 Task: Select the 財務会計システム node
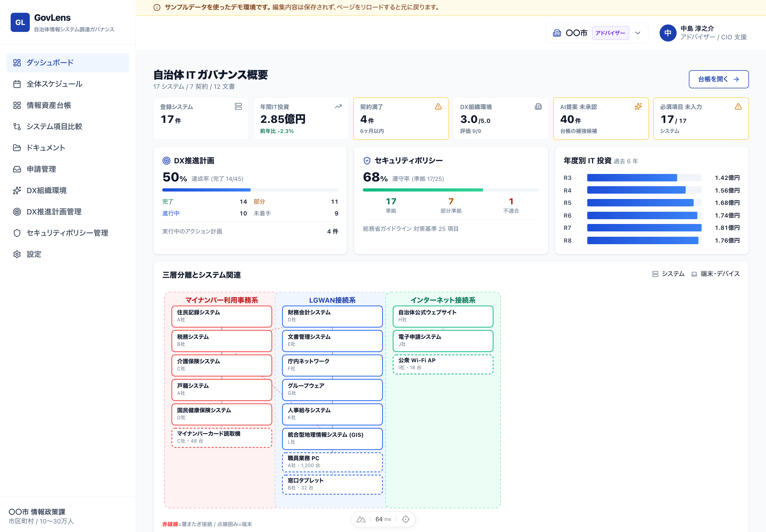332,316
